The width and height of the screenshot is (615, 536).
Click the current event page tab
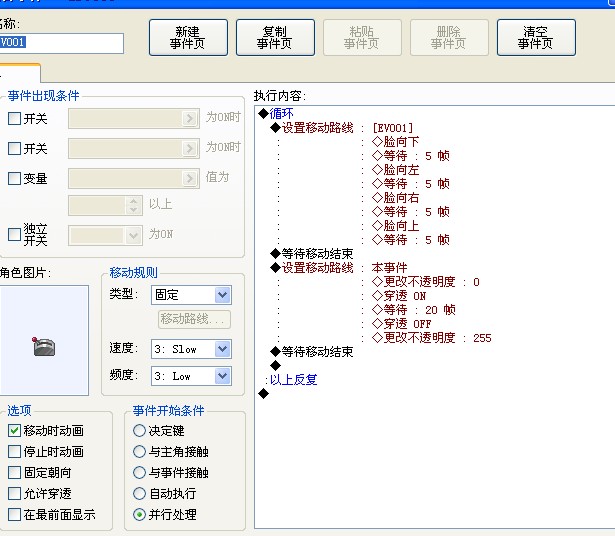coord(20,73)
